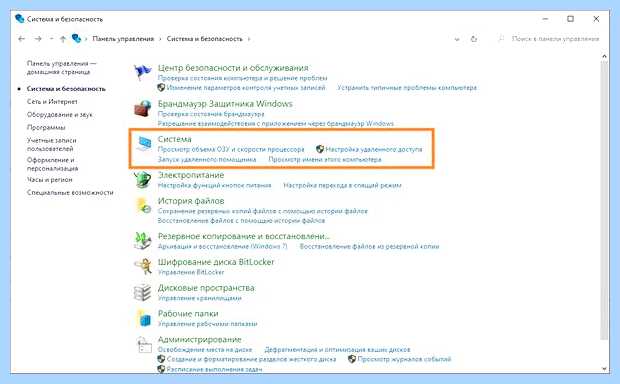
Task: Click the System computer monitor icon
Action: pyautogui.click(x=143, y=144)
